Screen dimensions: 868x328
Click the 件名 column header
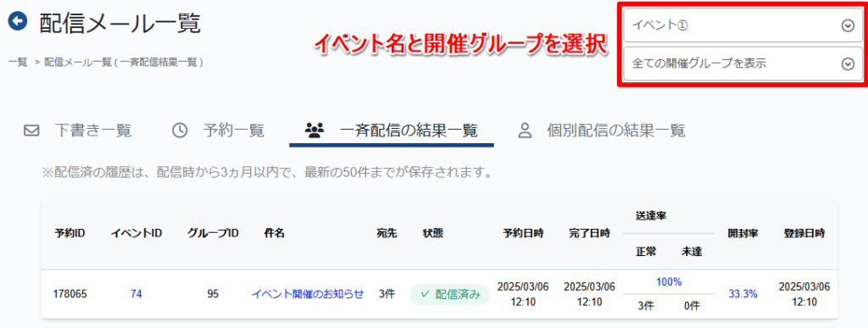(x=275, y=233)
